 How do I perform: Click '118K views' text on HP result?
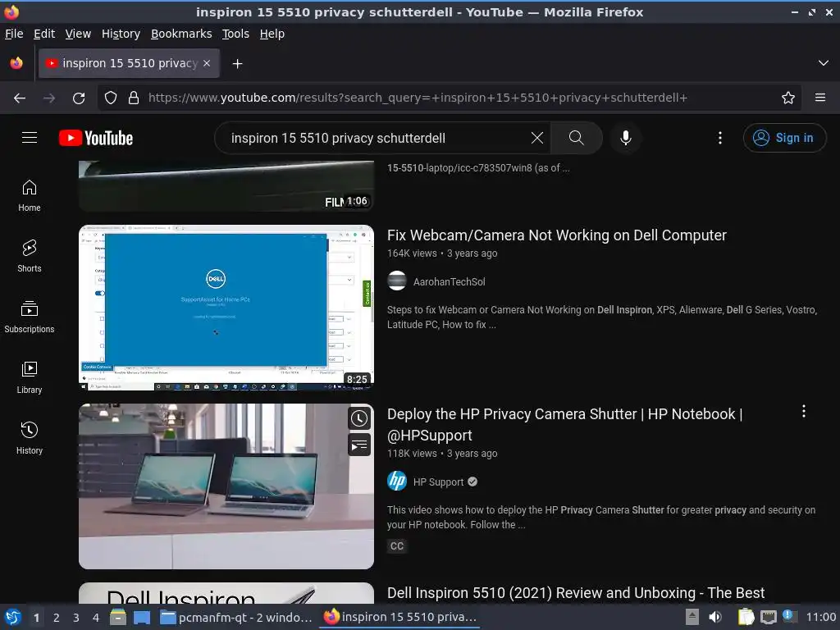coord(412,453)
